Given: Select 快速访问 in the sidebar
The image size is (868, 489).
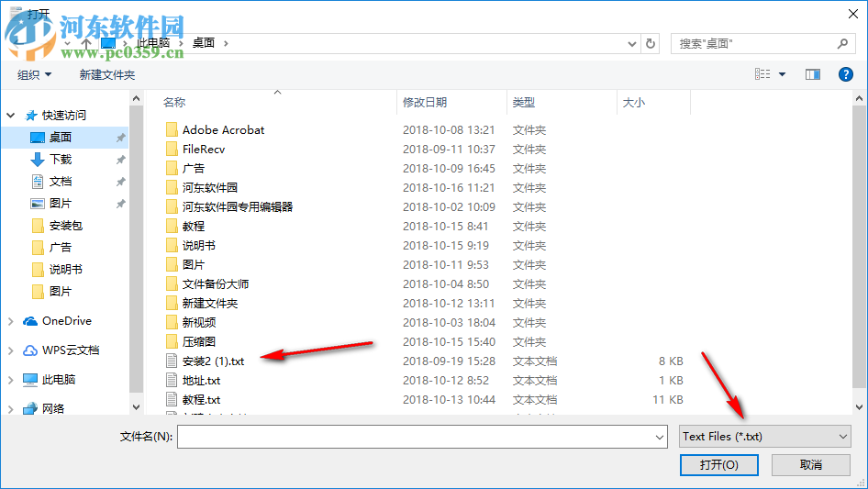Looking at the screenshot, I should pyautogui.click(x=64, y=116).
